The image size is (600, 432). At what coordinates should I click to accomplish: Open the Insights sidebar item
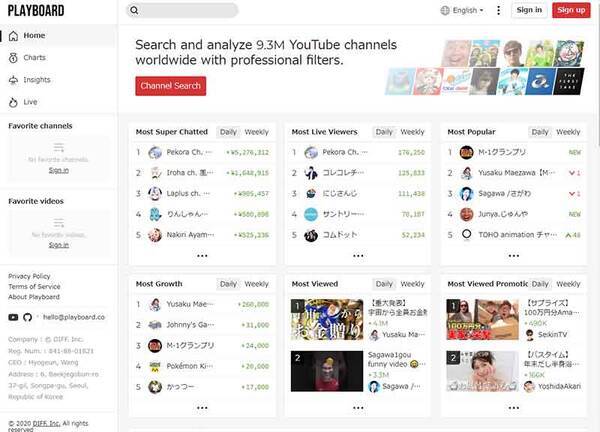click(58, 80)
